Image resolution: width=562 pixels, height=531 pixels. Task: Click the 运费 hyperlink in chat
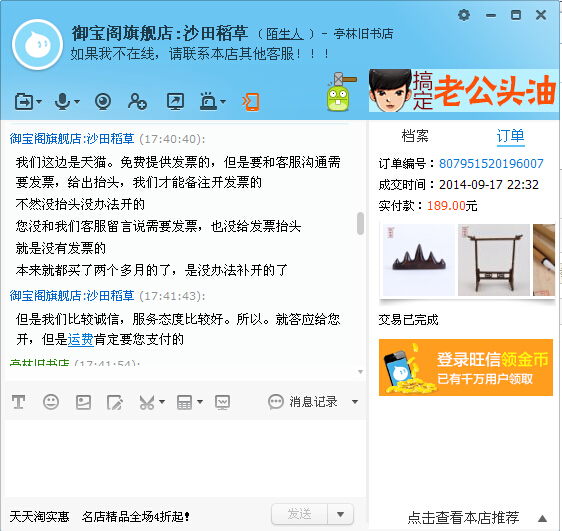click(81, 339)
